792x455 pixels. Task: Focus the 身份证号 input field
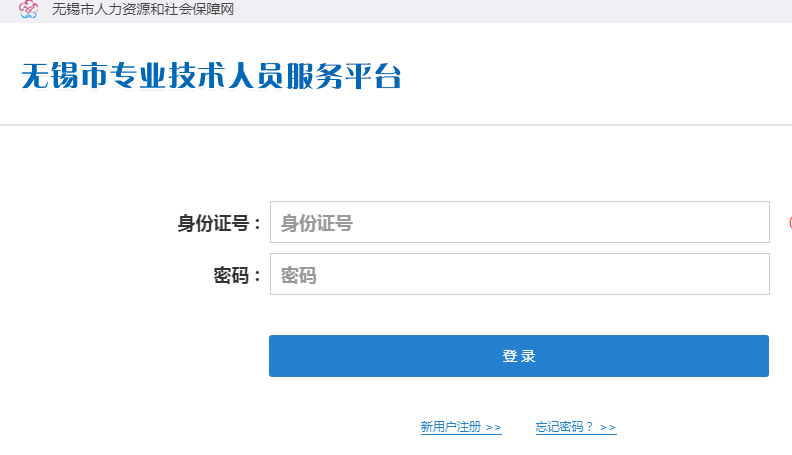(x=520, y=222)
